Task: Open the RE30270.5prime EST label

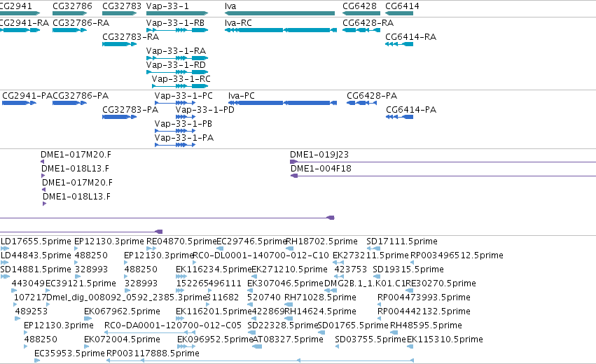Action: pos(441,283)
